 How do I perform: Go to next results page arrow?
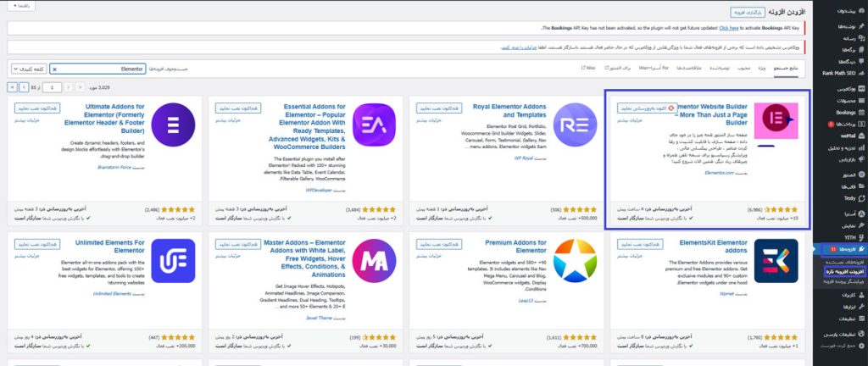(25, 87)
